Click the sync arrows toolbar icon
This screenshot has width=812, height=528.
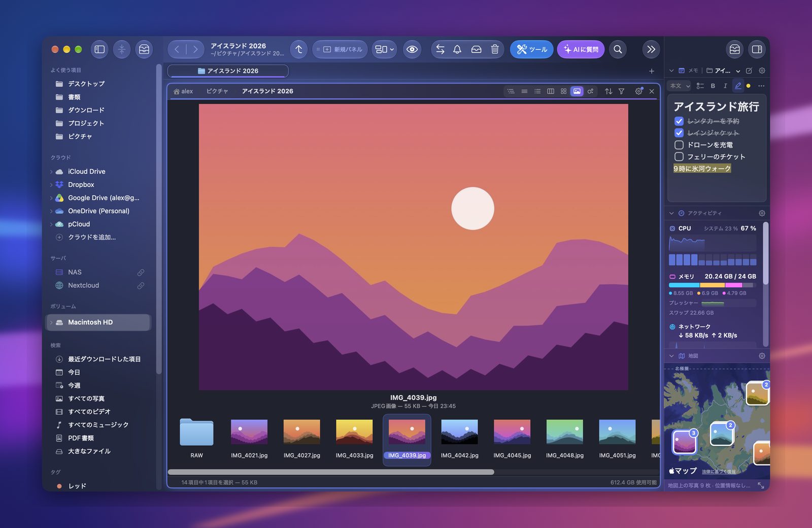pyautogui.click(x=440, y=49)
